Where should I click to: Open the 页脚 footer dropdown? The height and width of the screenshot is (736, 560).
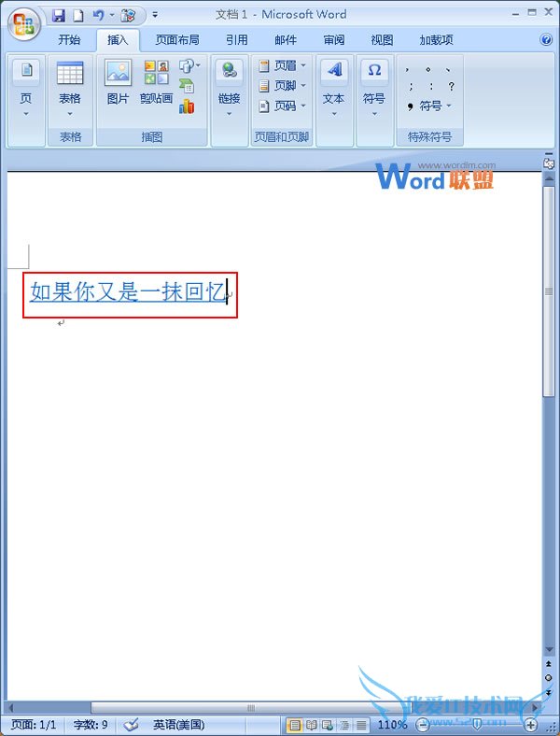283,85
